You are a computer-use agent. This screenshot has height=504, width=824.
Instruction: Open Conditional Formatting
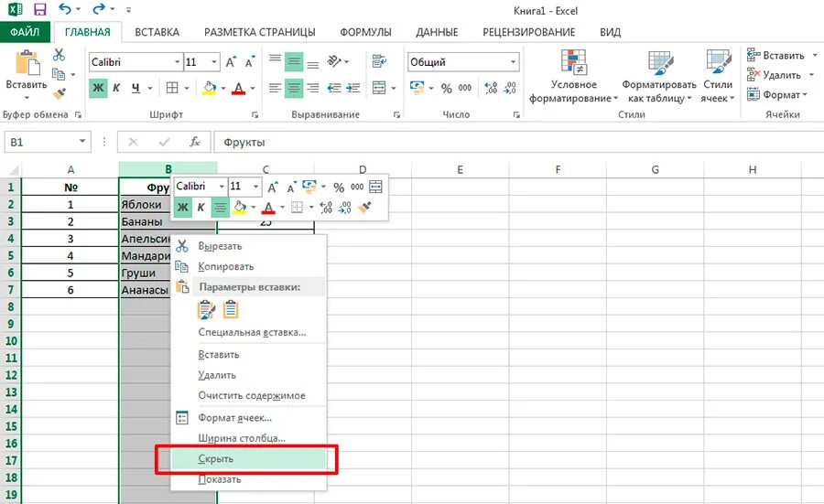[573, 76]
